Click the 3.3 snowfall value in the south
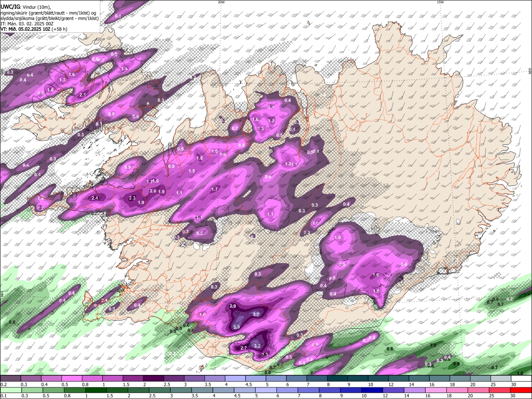The width and height of the screenshot is (532, 399). tap(236, 327)
